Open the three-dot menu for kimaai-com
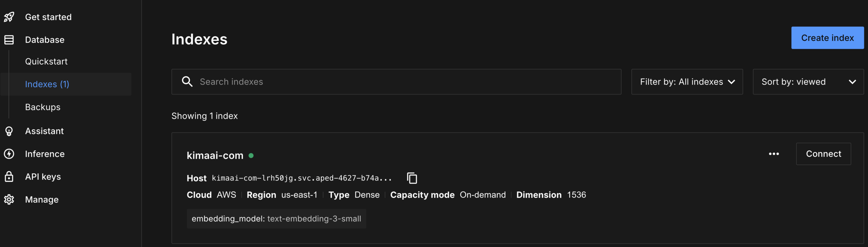 774,154
